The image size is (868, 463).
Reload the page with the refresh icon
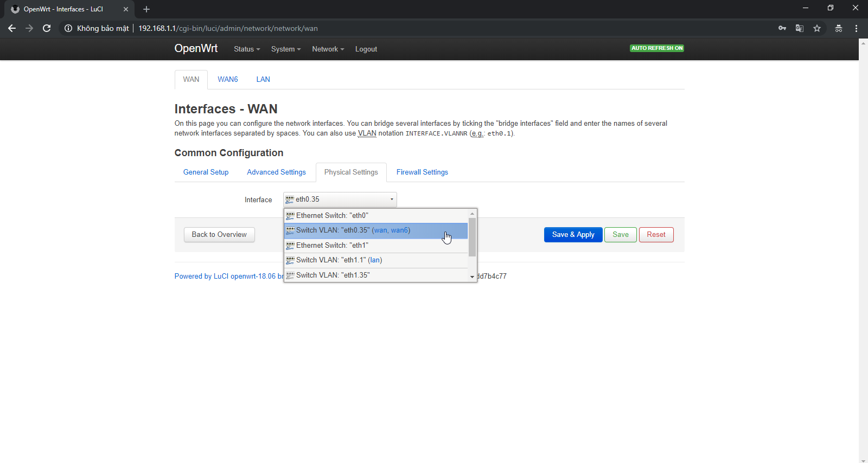(47, 28)
